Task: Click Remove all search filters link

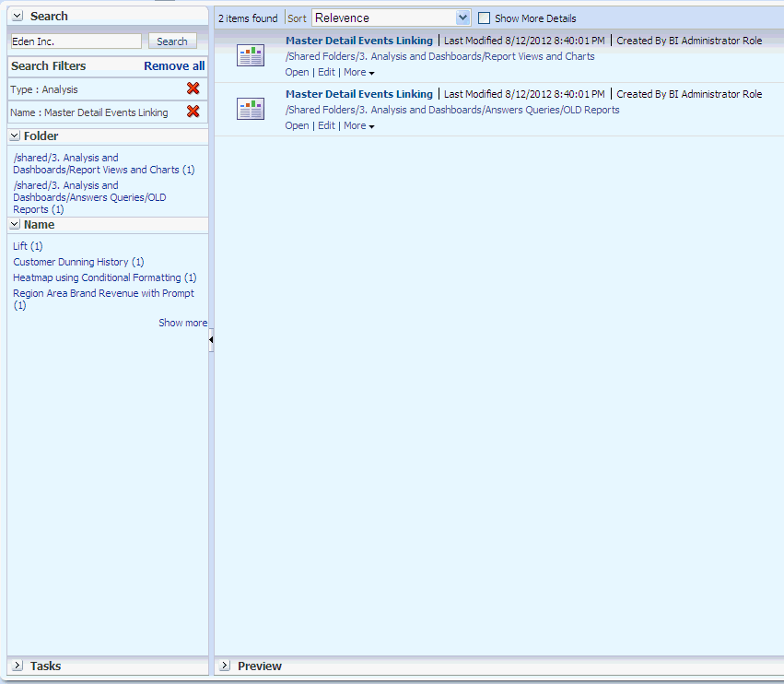Action: coord(174,66)
